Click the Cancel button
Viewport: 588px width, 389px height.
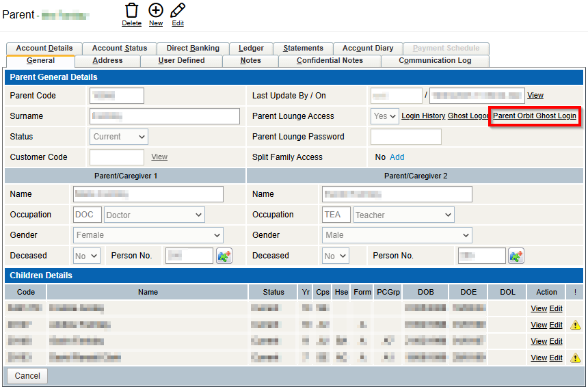coord(27,376)
